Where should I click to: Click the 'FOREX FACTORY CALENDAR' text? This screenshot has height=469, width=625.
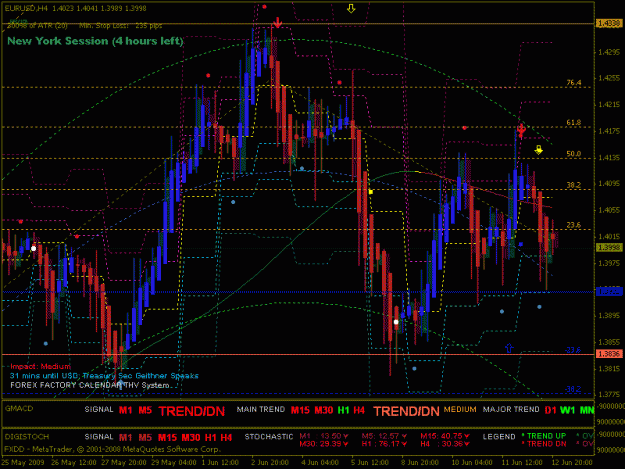click(66, 385)
